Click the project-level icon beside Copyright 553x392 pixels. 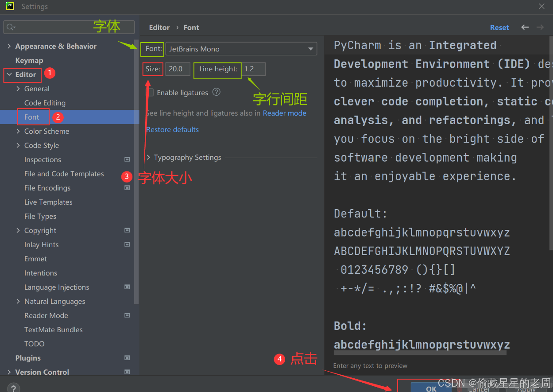(127, 230)
